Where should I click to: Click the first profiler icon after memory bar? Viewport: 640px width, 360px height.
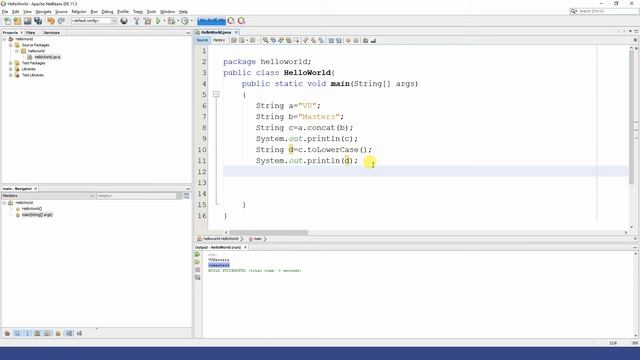pos(231,21)
